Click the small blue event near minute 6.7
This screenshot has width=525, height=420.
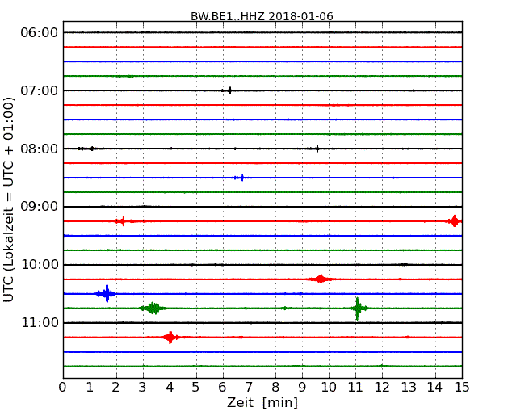[240, 178]
